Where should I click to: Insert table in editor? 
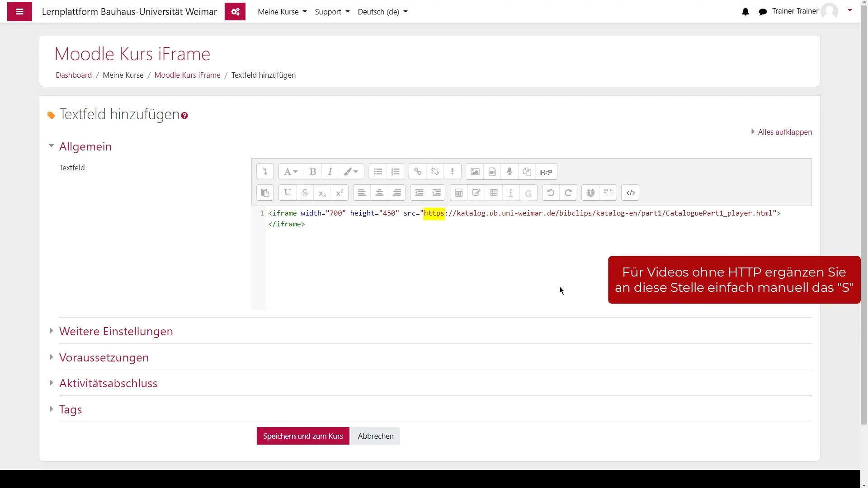(x=494, y=193)
